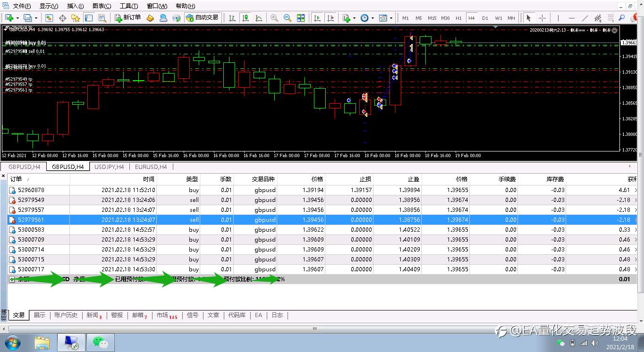Open the virtual hosting cloud icon

(x=163, y=18)
